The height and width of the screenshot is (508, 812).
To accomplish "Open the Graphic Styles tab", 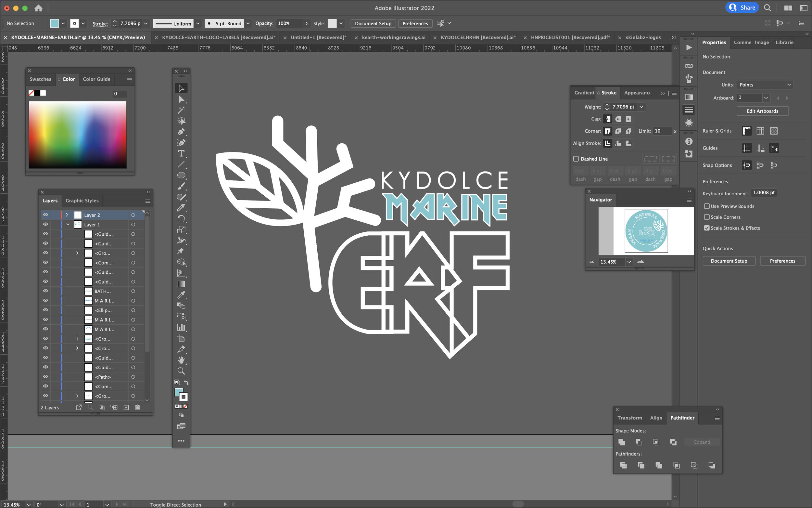I will [82, 201].
